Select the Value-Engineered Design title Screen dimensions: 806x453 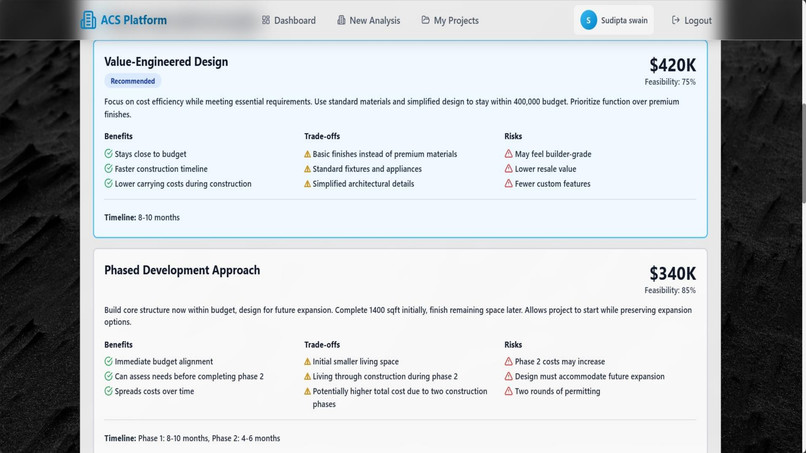[x=166, y=62]
